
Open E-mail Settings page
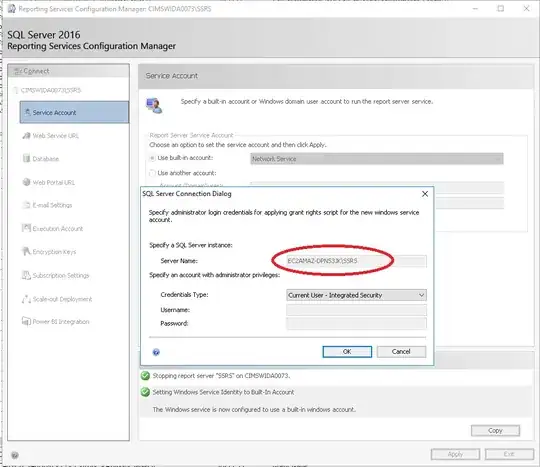coord(52,205)
